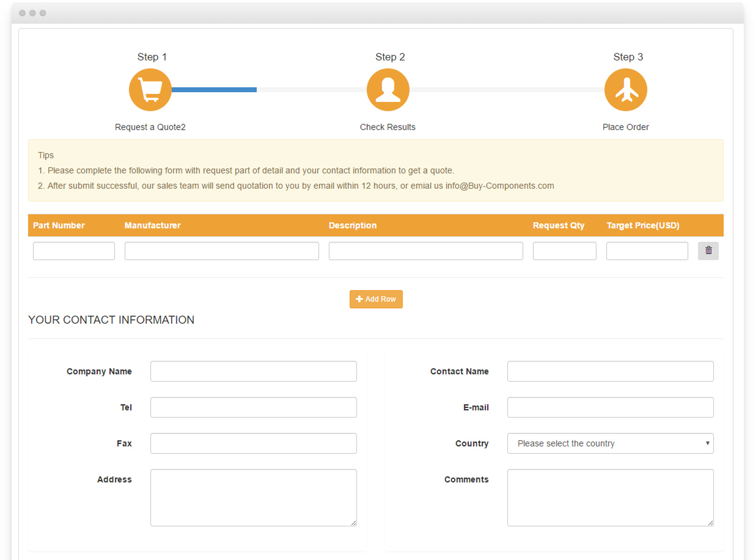Image resolution: width=755 pixels, height=560 pixels.
Task: Click the Step 3 heading text
Action: point(628,57)
